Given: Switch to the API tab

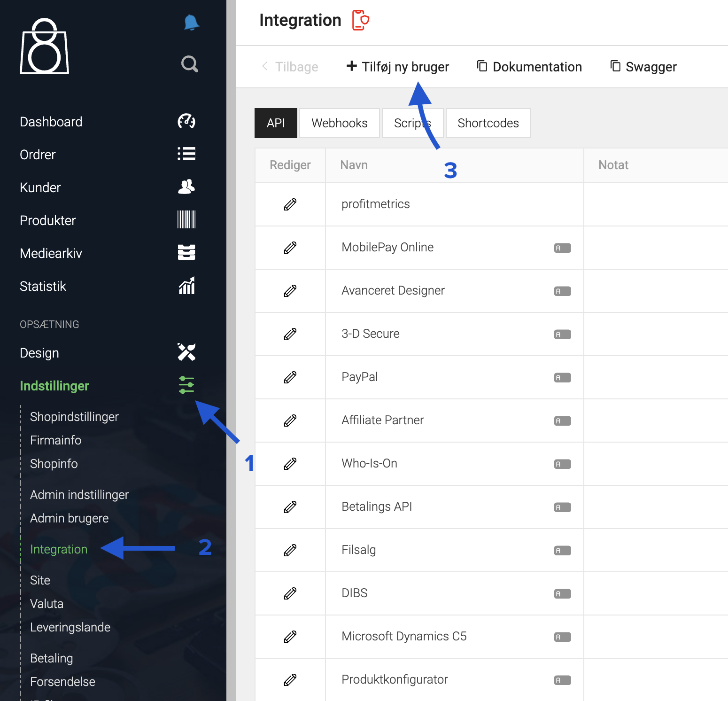Looking at the screenshot, I should tap(276, 123).
